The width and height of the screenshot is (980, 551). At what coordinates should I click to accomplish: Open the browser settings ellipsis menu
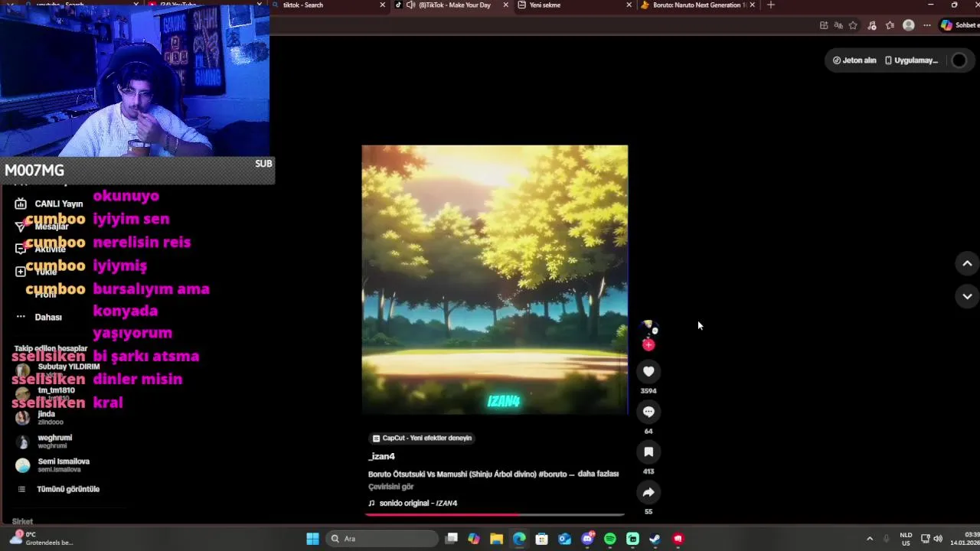(x=927, y=25)
